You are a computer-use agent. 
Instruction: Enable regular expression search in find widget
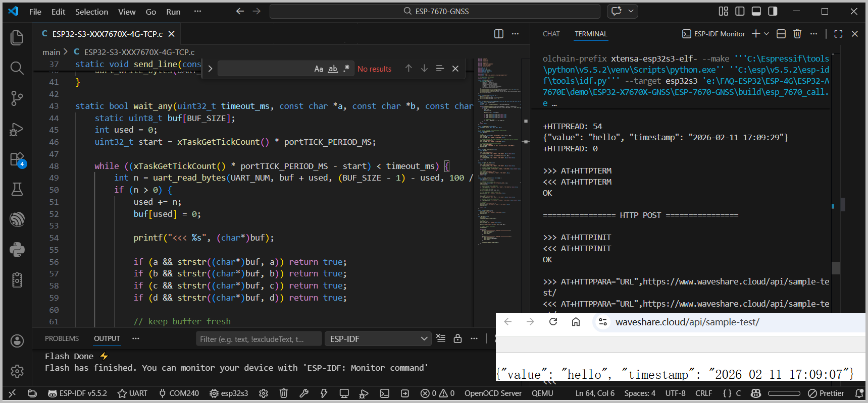click(346, 69)
